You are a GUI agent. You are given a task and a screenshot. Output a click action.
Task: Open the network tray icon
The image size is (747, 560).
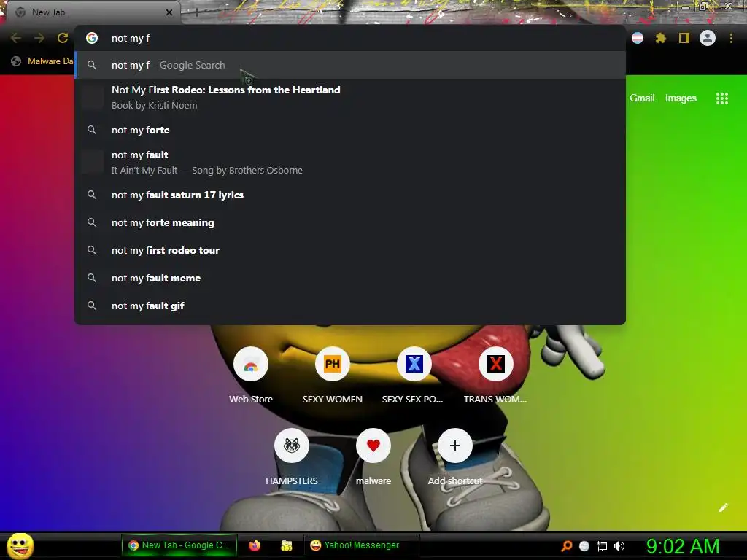pyautogui.click(x=602, y=546)
